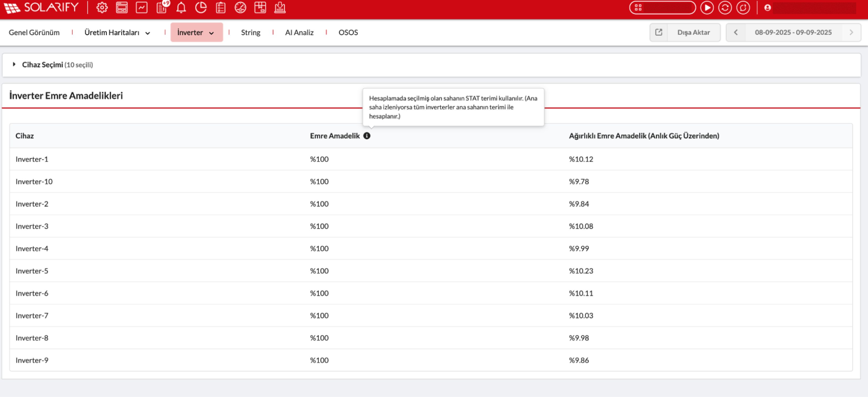Switch to the AI Analiz tab
The image size is (868, 397).
pos(299,32)
